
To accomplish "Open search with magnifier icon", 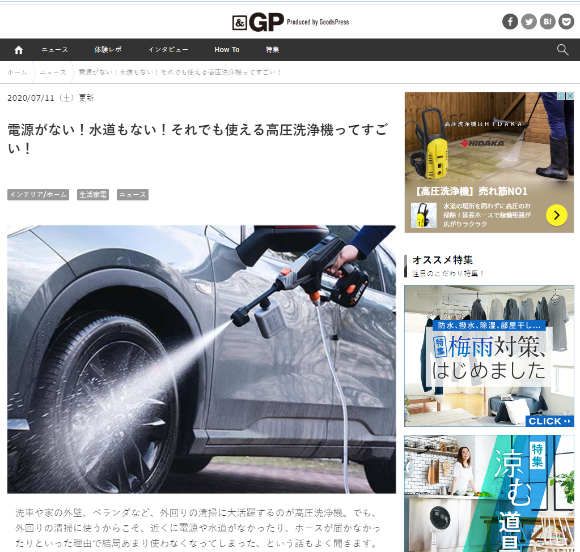I will 562,50.
